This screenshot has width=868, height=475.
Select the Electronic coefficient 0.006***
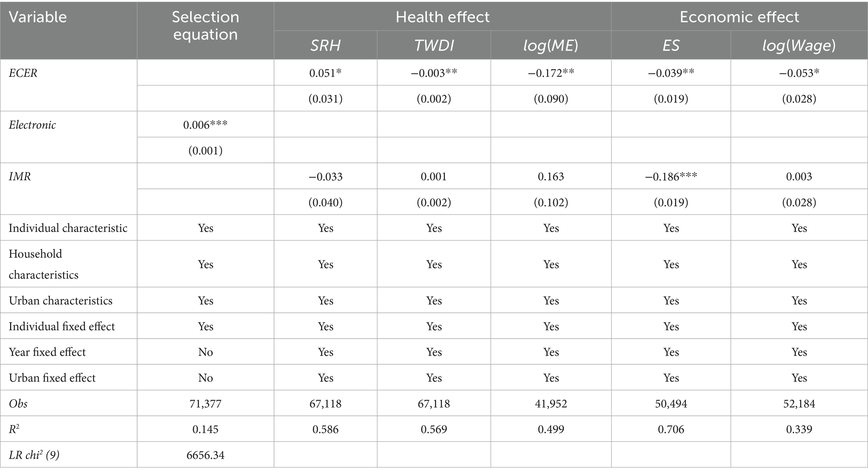click(x=205, y=125)
